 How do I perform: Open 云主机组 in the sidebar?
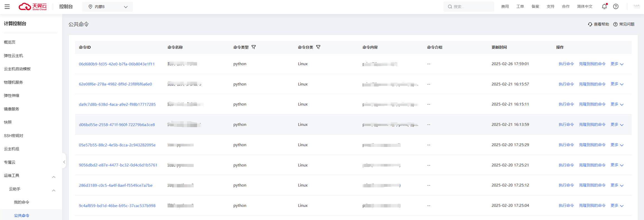tap(11, 149)
